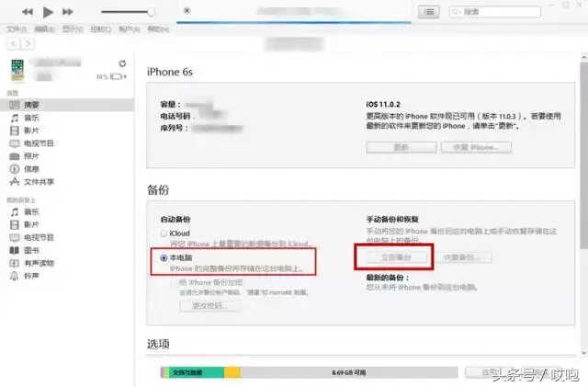The width and height of the screenshot is (588, 387).
Task: Select the iCloud backup radio button
Action: (x=164, y=233)
